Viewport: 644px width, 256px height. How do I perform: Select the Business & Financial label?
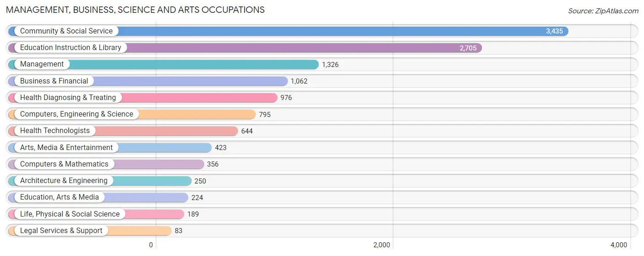click(x=54, y=81)
